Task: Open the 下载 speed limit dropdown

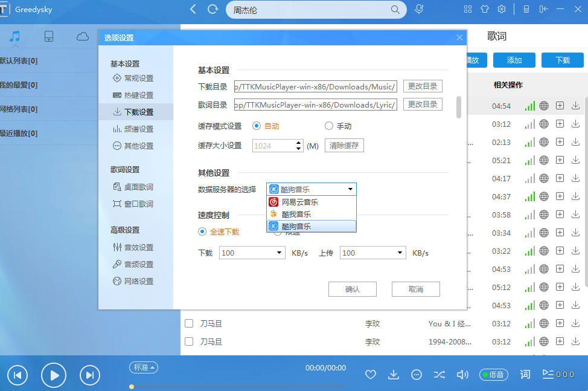Action: [252, 253]
